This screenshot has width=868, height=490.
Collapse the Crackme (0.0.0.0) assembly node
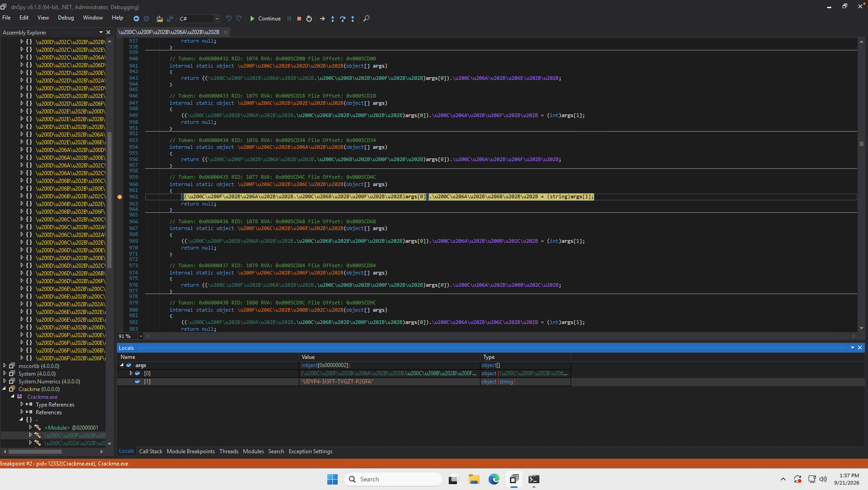click(x=5, y=389)
